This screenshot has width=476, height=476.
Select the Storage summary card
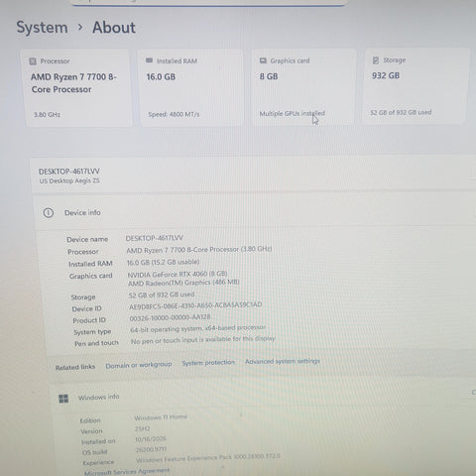pos(416,86)
